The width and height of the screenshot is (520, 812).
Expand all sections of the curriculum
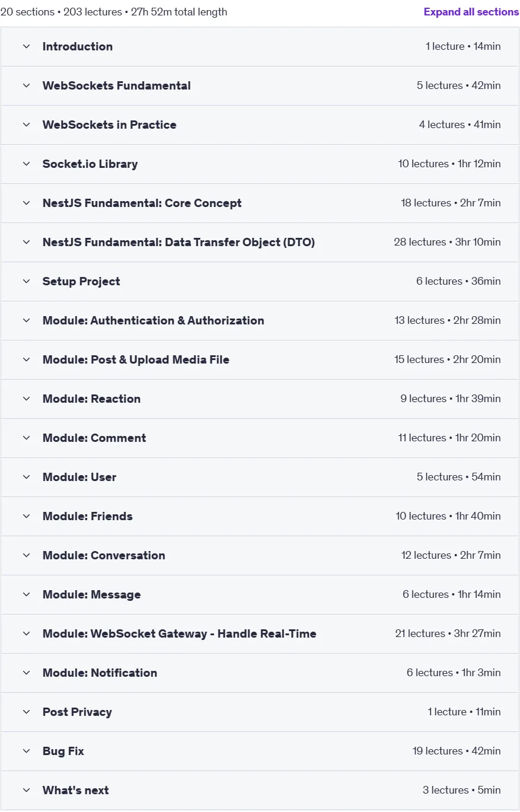point(471,12)
